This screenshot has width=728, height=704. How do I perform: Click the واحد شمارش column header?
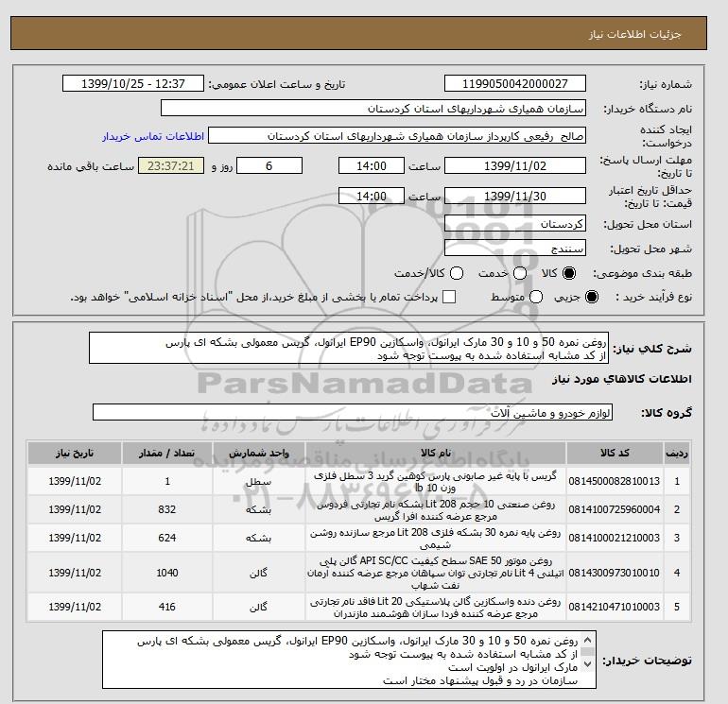pos(259,453)
